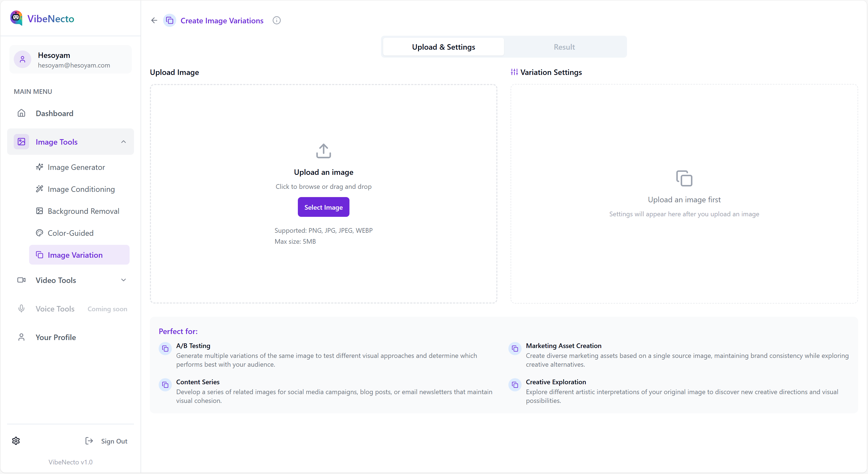Click the upload arrow icon

coord(323,151)
